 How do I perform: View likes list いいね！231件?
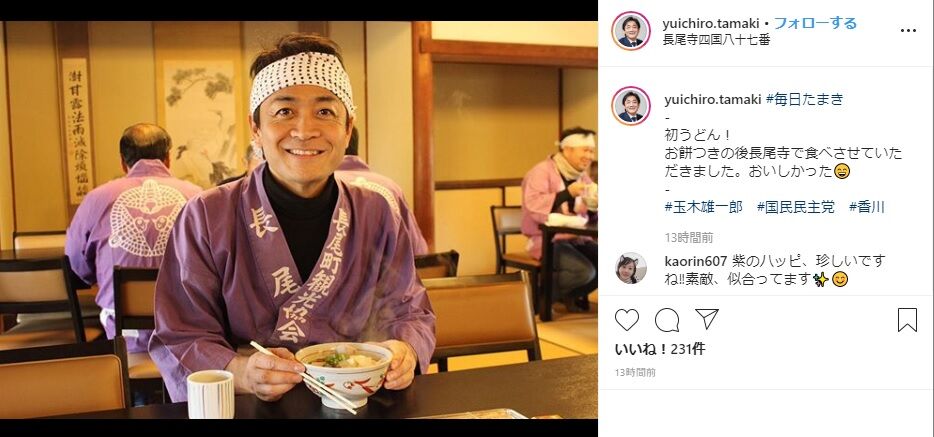point(660,349)
